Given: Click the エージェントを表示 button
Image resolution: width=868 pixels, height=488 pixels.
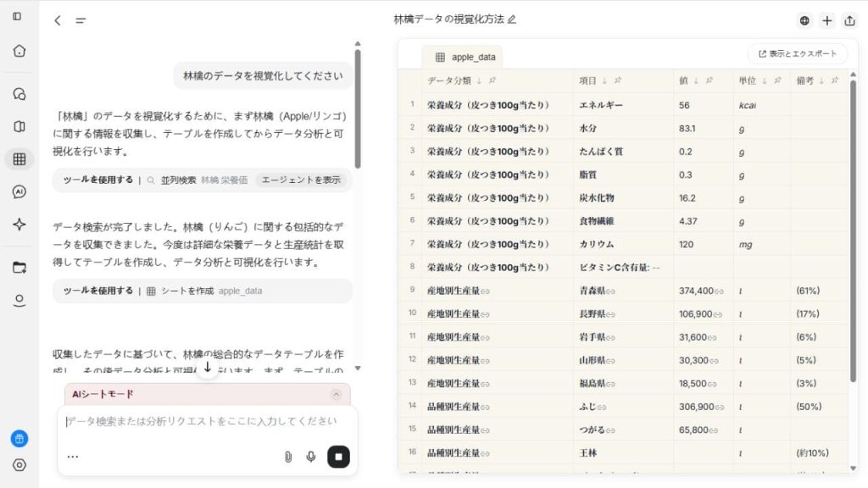Looking at the screenshot, I should [301, 180].
